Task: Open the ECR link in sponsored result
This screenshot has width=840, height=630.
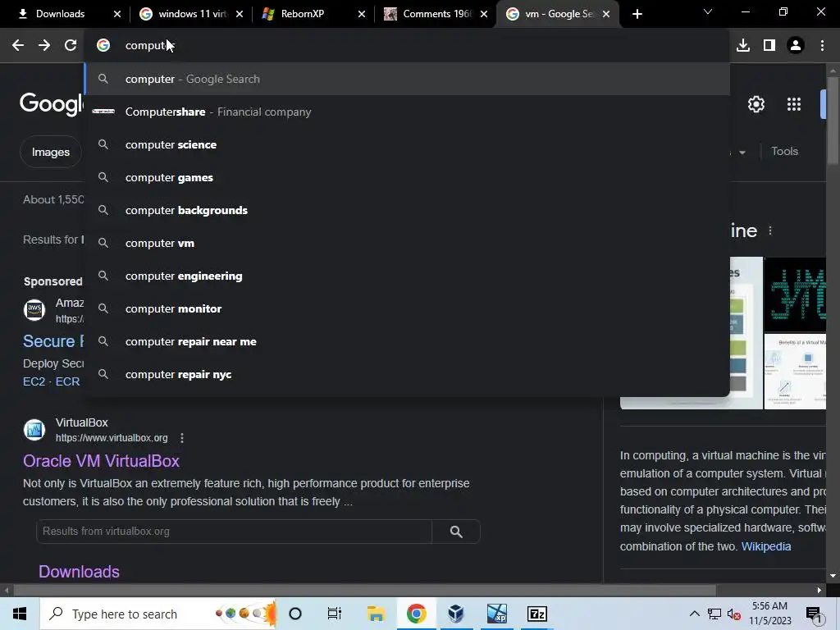Action: point(67,381)
